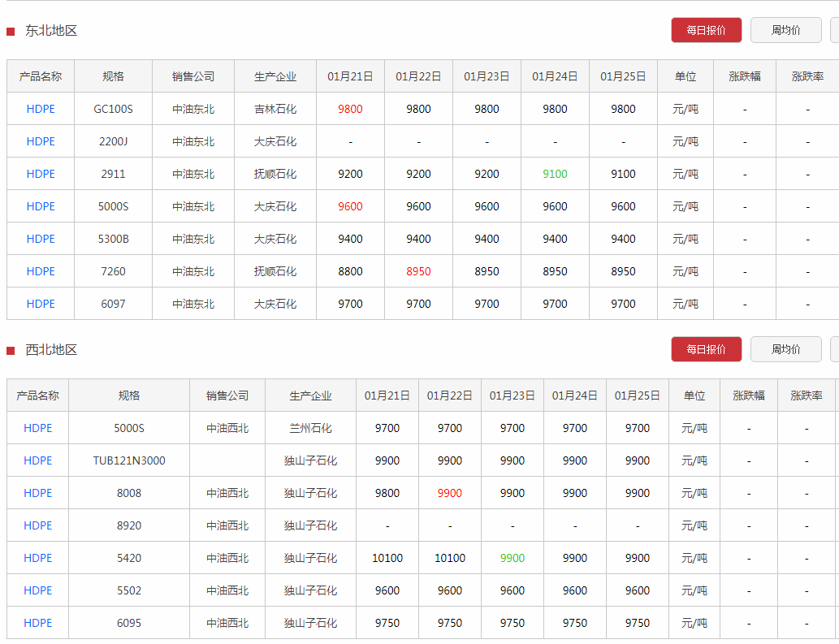Screen dimensions: 839x644
Task: Open HDPE link in 5420 row
Action: pyautogui.click(x=38, y=558)
